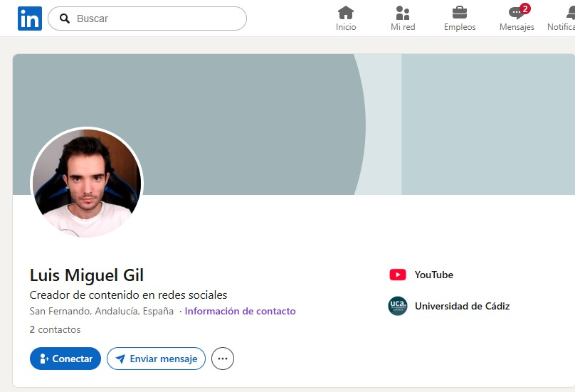Click the LinkedIn logo icon
575x392 pixels.
pos(30,18)
